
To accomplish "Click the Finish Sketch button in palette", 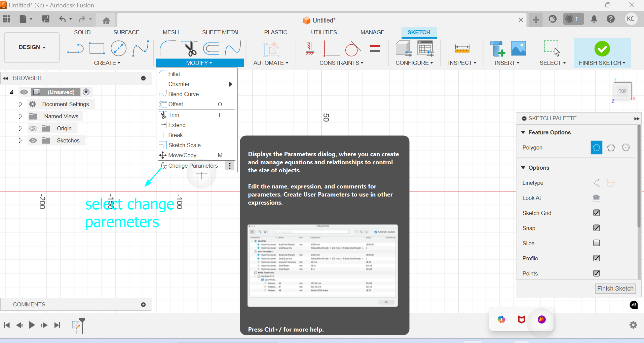I will (615, 289).
